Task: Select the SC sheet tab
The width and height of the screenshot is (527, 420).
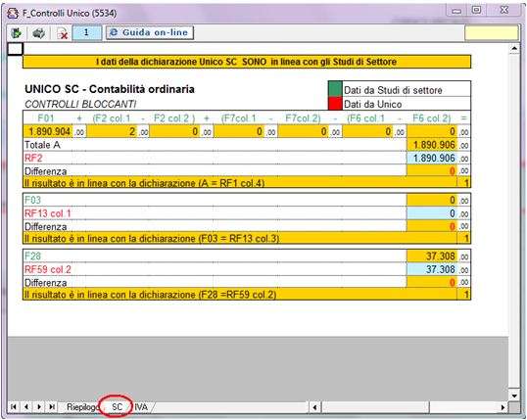Action: point(117,407)
